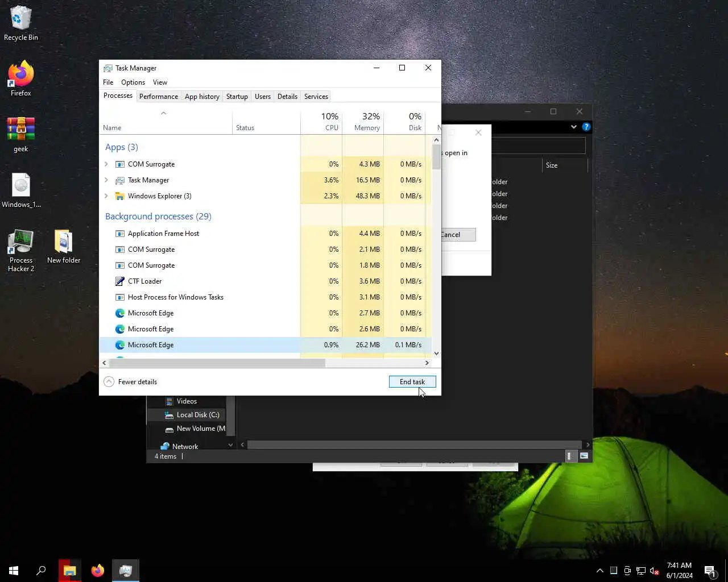Click the network tray icon

[x=641, y=571]
